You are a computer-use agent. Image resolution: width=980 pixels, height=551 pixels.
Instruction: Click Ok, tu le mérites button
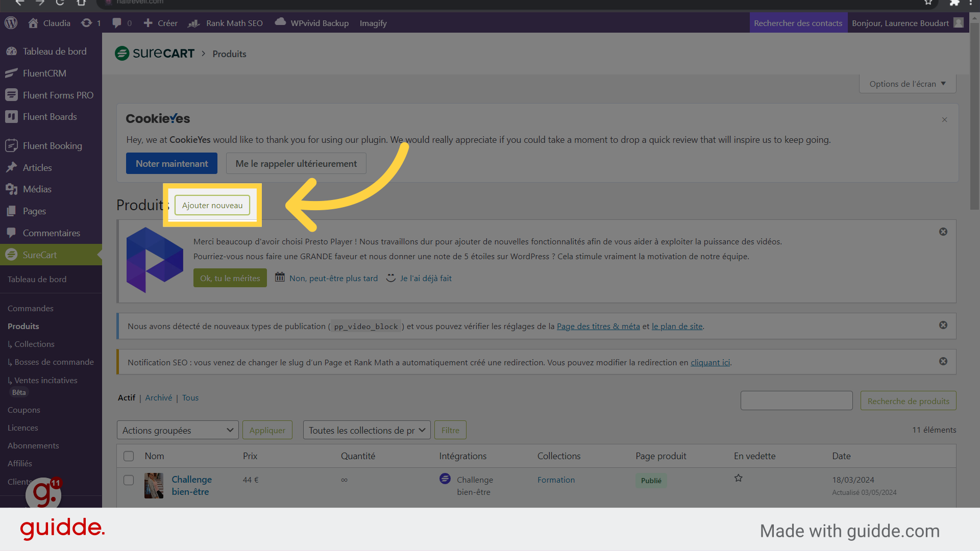pos(230,278)
